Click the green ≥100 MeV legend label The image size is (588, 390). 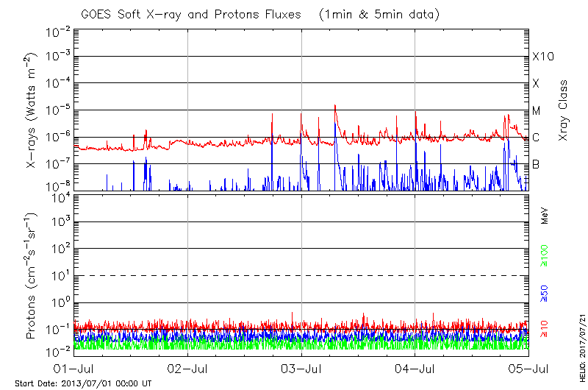tap(545, 255)
